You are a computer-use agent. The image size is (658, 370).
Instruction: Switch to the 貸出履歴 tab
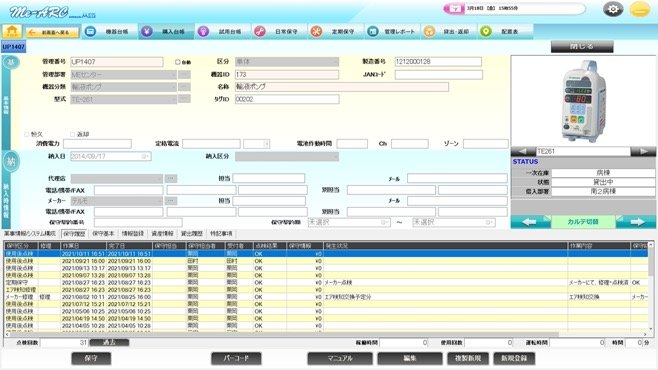pyautogui.click(x=191, y=234)
